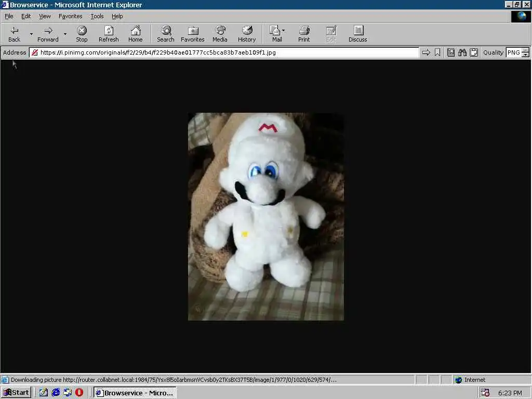Click the page icon in address bar
532x399 pixels.
click(35, 52)
